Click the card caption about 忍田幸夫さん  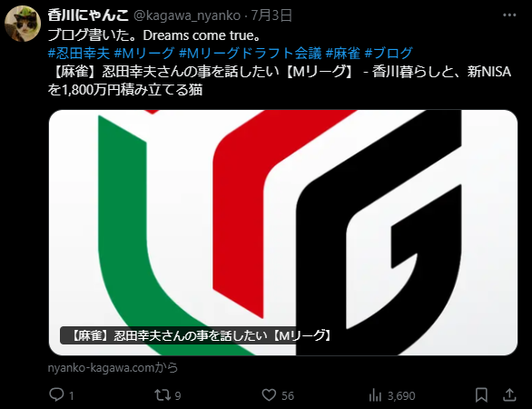[x=201, y=335]
